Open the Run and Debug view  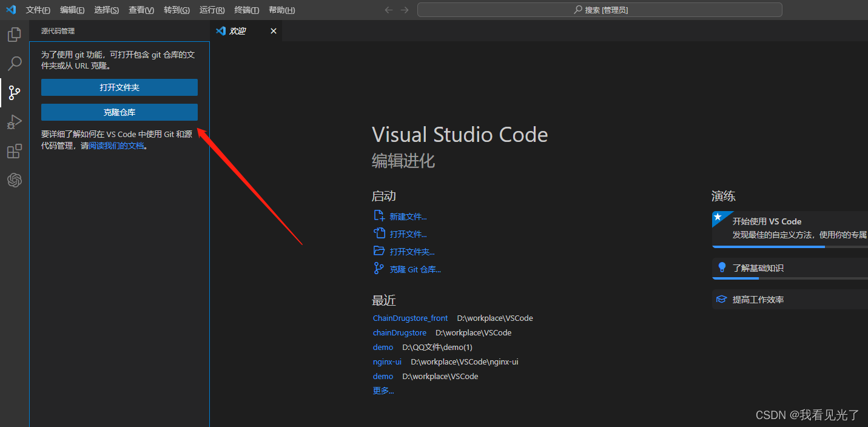coord(15,122)
